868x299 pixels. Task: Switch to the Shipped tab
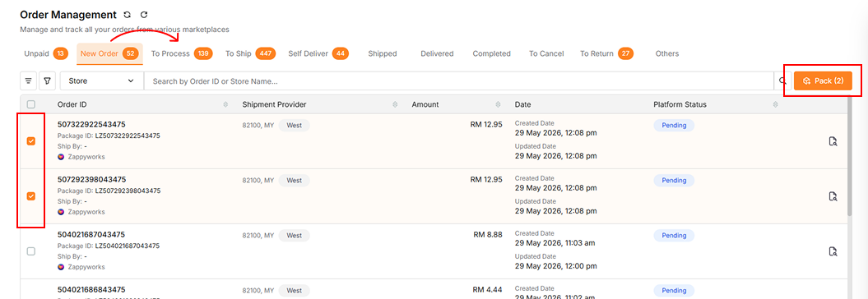point(383,53)
